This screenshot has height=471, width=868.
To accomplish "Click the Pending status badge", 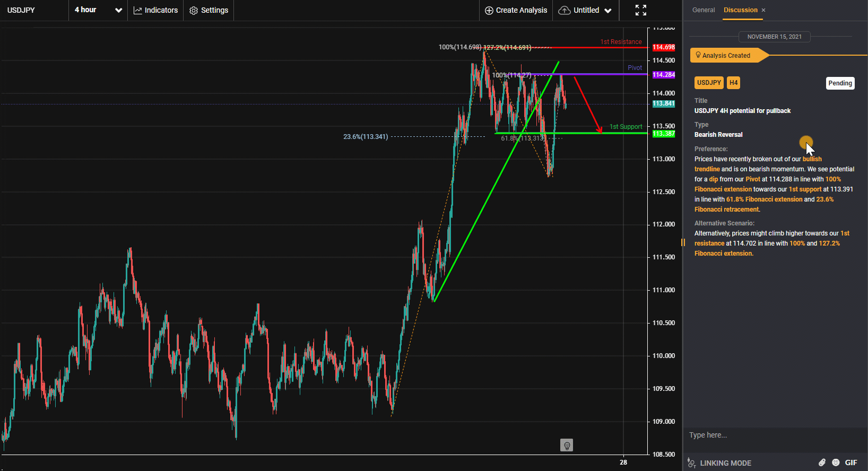I will (840, 83).
